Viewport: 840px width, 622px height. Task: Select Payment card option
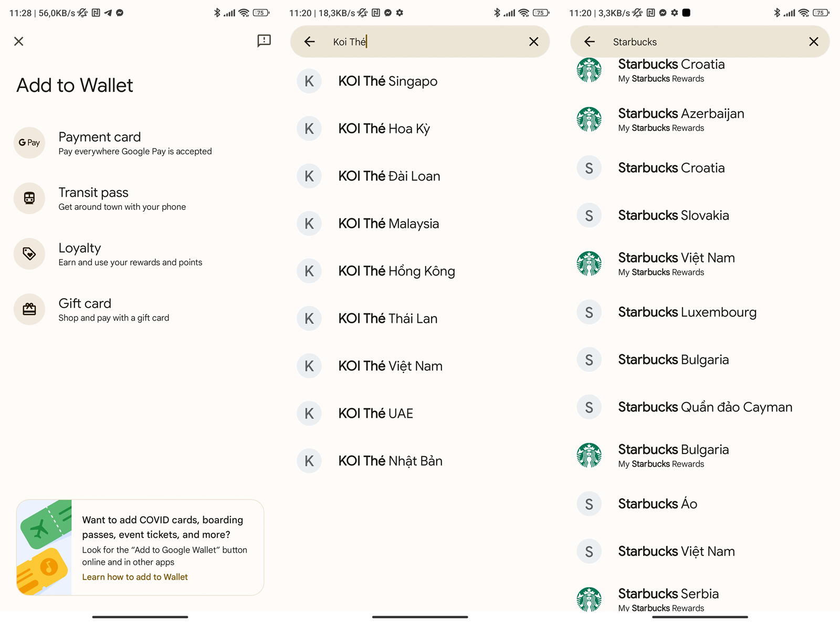coord(140,143)
